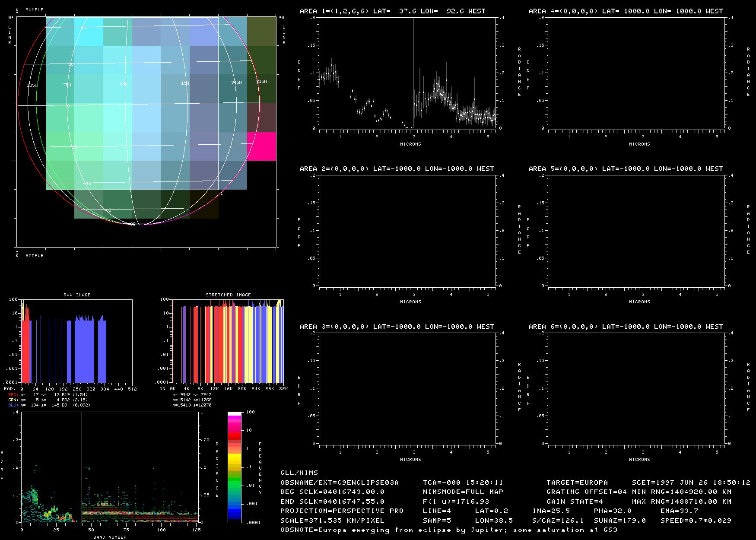Screen dimensions: 756x540
Task: Click the BLU channel statistics label
Action: pos(13,405)
